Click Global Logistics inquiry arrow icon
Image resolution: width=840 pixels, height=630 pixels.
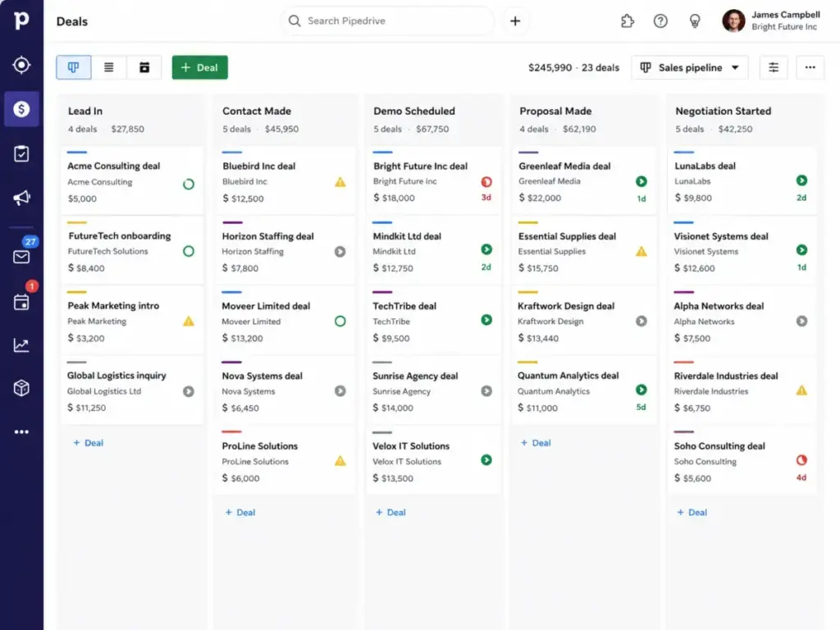pyautogui.click(x=189, y=391)
